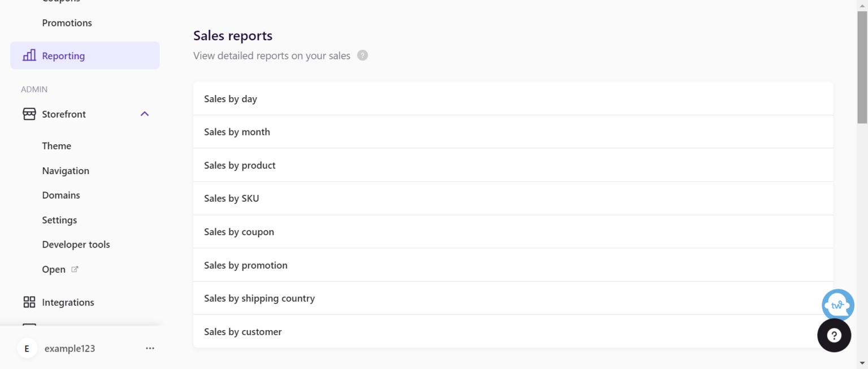The image size is (868, 369).
Task: Open the Sales by day report
Action: 231,99
